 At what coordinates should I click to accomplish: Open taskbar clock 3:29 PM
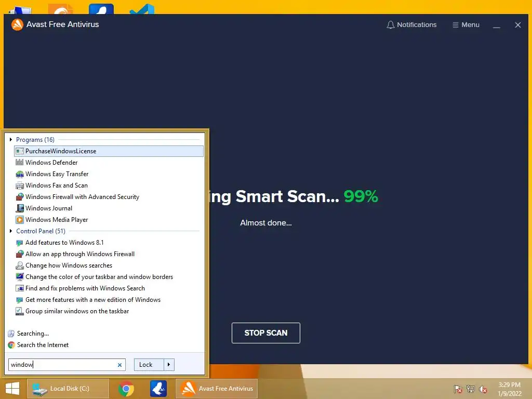509,389
